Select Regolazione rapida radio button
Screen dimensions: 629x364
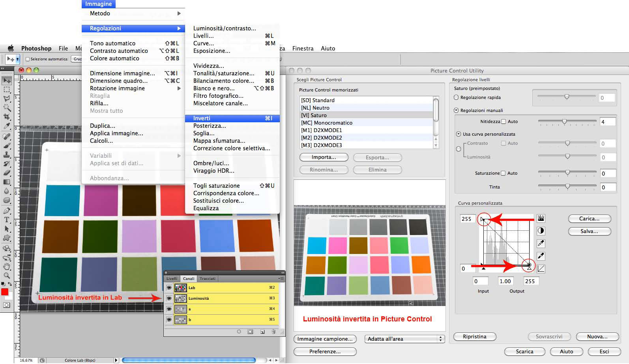[x=456, y=97]
